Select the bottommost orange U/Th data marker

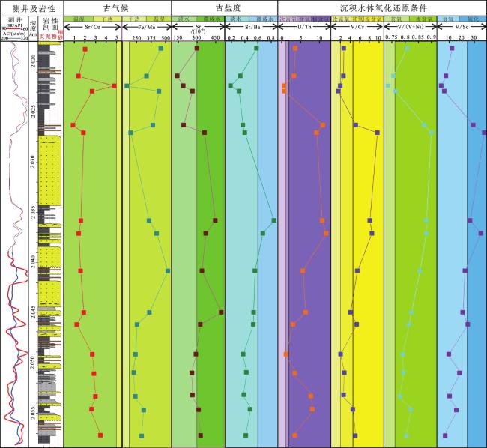click(296, 435)
